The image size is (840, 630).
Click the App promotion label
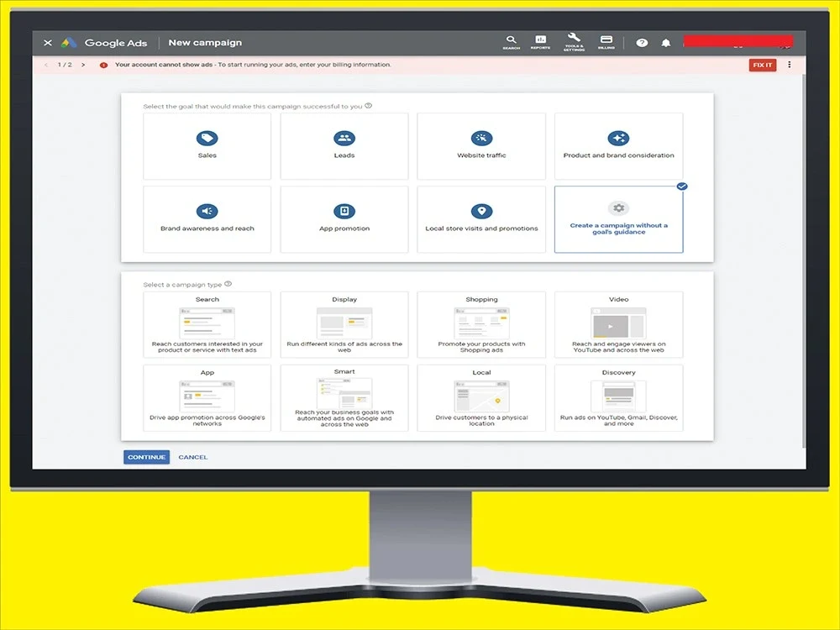(344, 228)
